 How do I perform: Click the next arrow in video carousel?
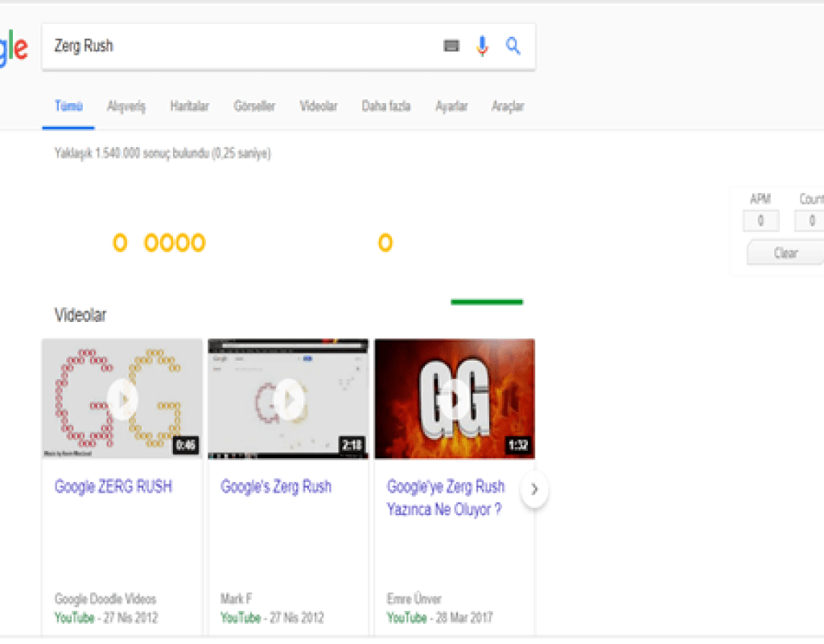click(534, 489)
